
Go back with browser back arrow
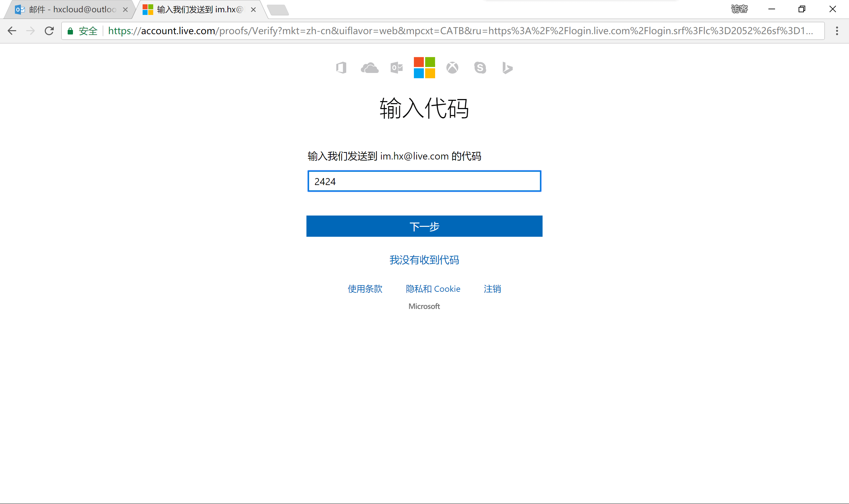tap(12, 31)
